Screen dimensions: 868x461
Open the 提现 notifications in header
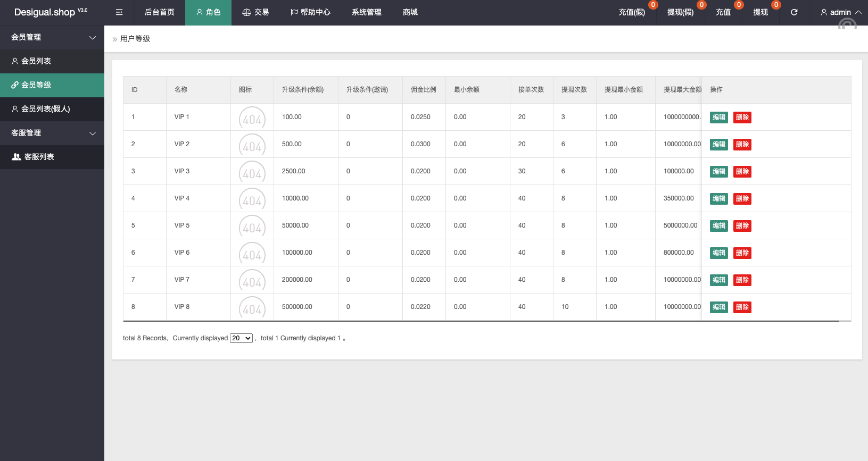[x=760, y=12]
